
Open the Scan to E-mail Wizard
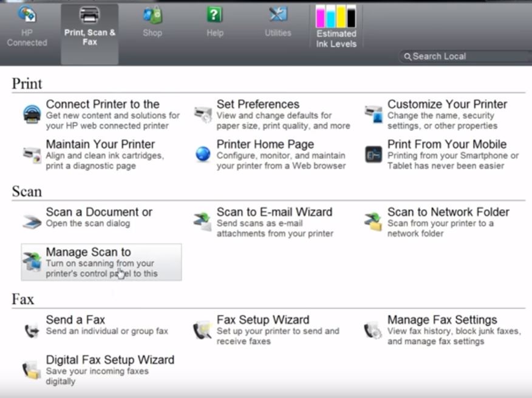pos(274,212)
